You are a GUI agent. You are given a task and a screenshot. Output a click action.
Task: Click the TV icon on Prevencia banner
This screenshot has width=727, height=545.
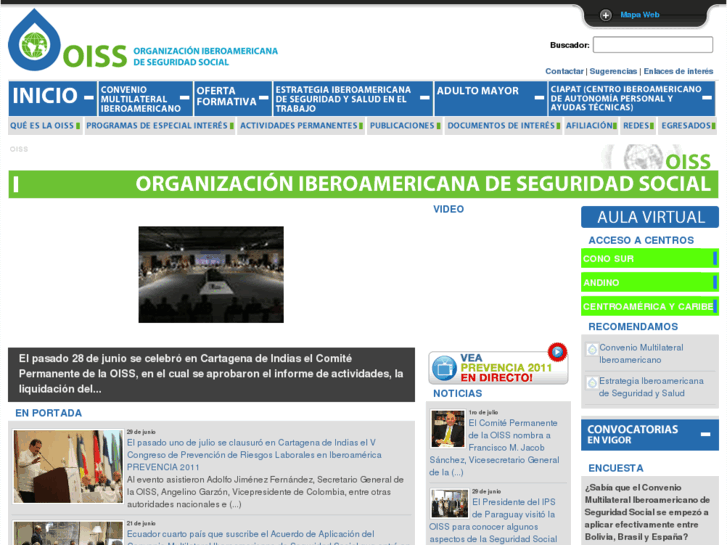click(444, 368)
